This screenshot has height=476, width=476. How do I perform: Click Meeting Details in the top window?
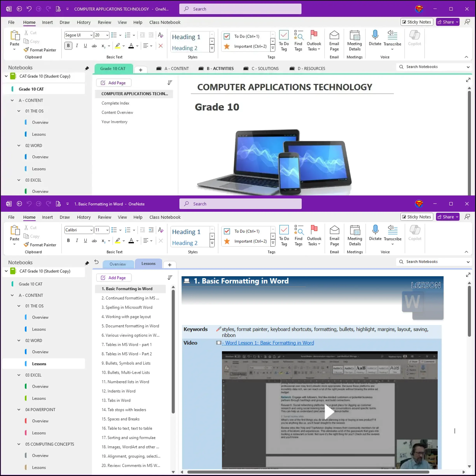click(355, 40)
